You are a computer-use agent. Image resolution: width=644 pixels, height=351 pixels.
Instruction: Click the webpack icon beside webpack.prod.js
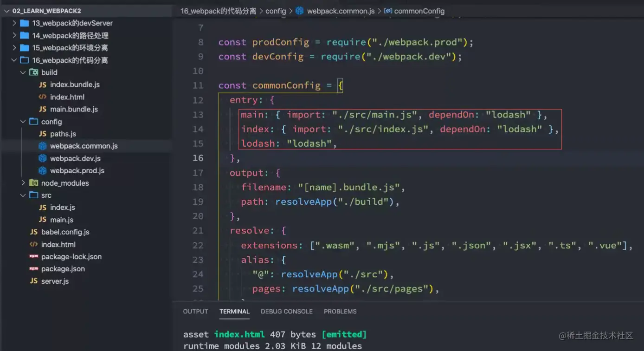[x=43, y=170]
